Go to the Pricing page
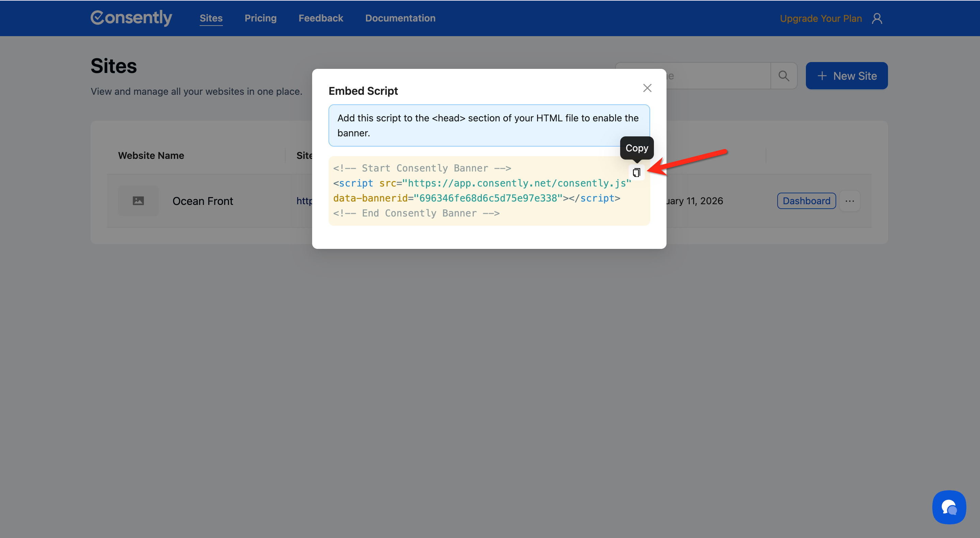Viewport: 980px width, 538px height. click(260, 18)
